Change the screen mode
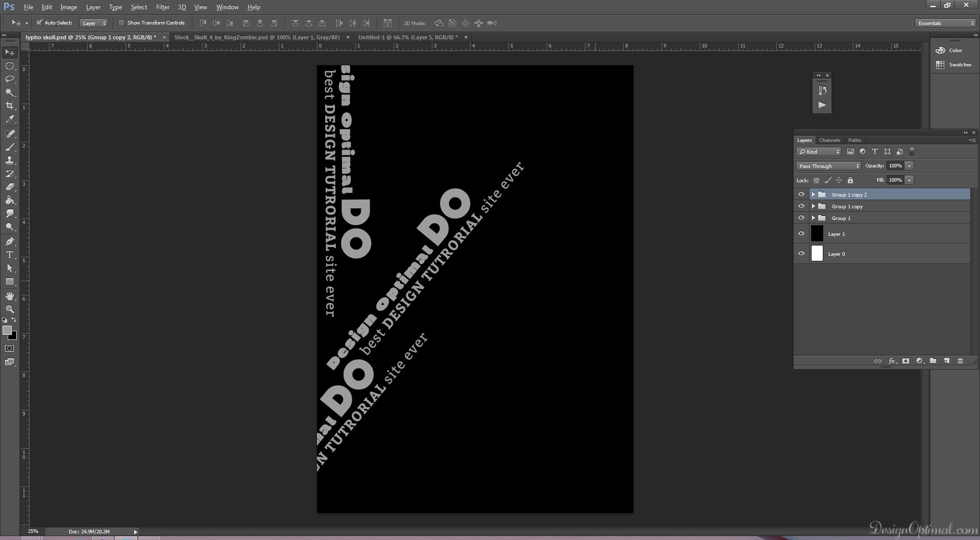This screenshot has width=980, height=540. pyautogui.click(x=10, y=362)
